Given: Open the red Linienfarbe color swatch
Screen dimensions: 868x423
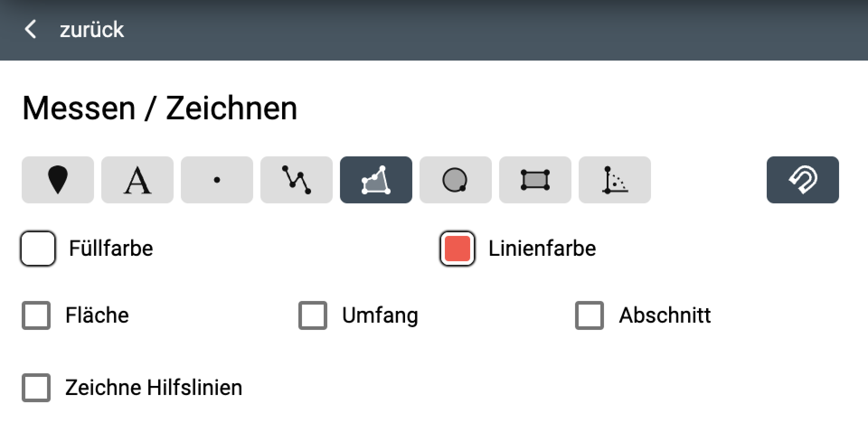Looking at the screenshot, I should click(x=458, y=249).
